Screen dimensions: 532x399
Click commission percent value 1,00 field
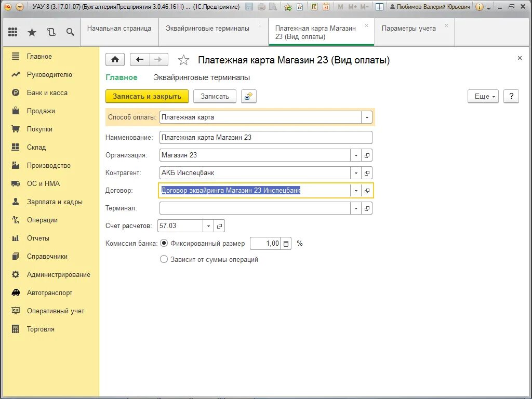[265, 244]
